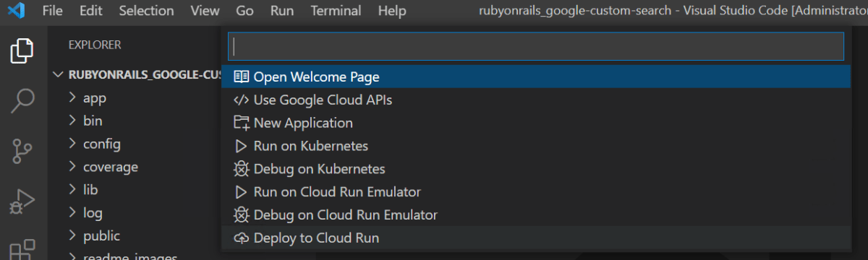This screenshot has height=260, width=868.
Task: Choose New Application command
Action: click(536, 123)
